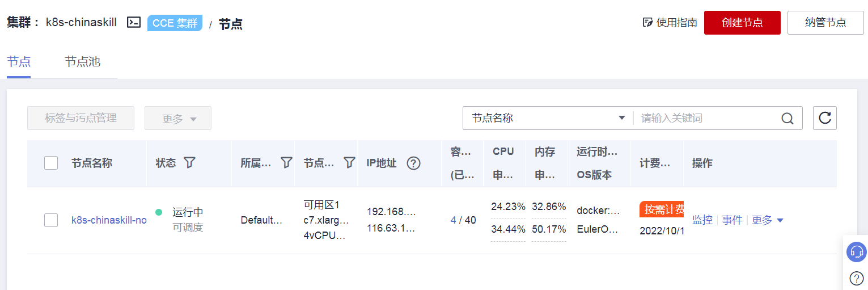Open the greyed 更多 dropdown above table
Image resolution: width=868 pixels, height=290 pixels.
(x=178, y=119)
